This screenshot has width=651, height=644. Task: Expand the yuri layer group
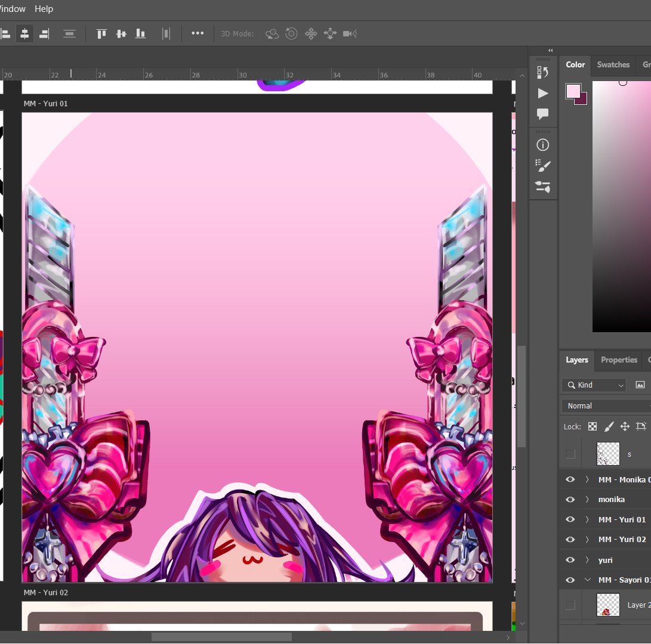[587, 560]
